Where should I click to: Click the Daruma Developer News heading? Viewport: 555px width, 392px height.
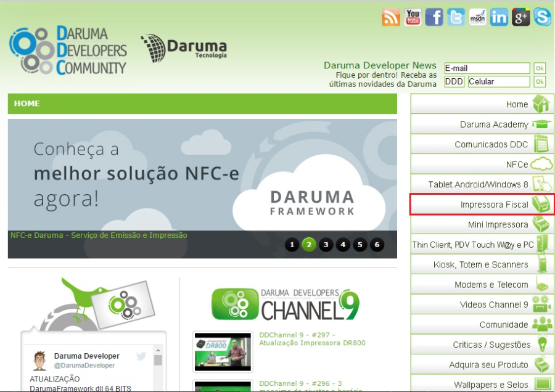(380, 65)
